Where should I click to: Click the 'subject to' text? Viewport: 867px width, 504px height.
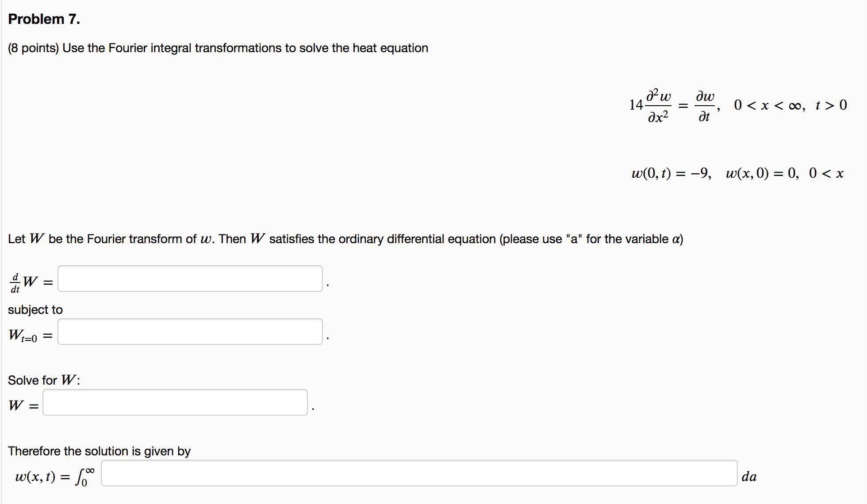coord(35,309)
